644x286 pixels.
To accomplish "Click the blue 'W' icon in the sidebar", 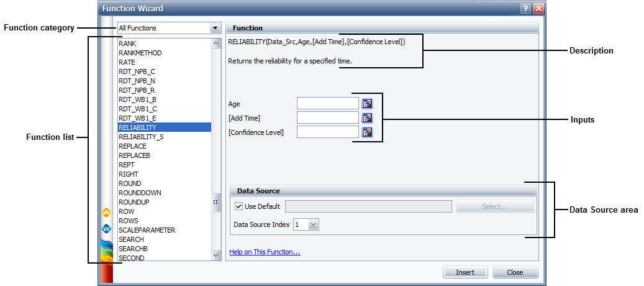I will tap(106, 228).
